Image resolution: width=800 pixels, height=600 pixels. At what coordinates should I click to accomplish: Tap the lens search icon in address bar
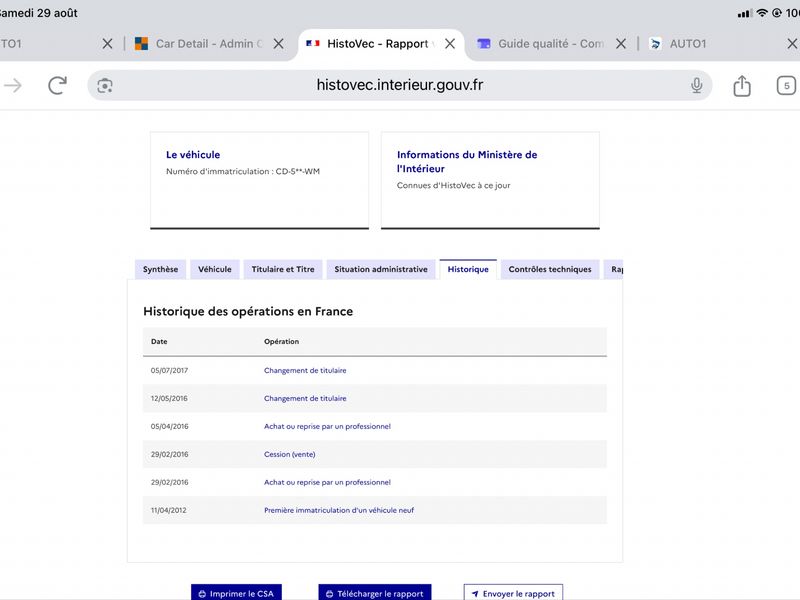pos(105,85)
